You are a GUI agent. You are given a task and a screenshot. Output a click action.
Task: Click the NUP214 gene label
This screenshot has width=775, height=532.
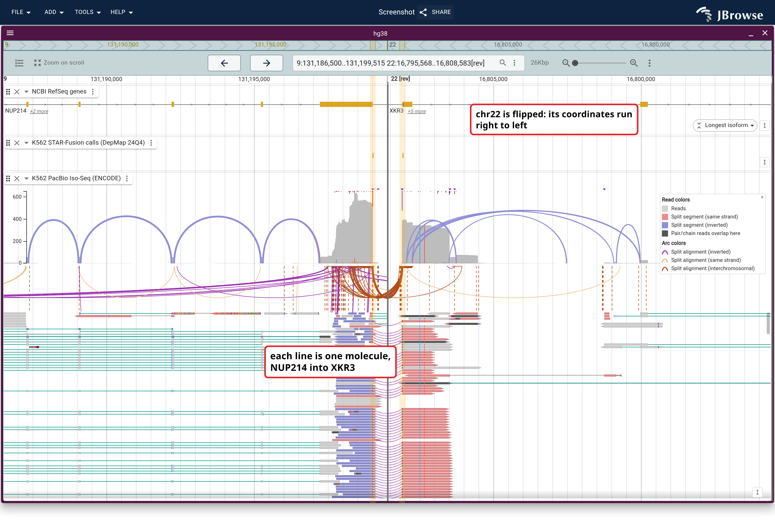pos(16,111)
